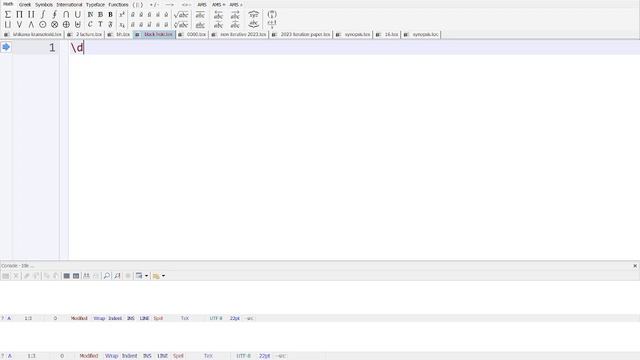This screenshot has height=360, width=640.
Task: Open 22pt font size selector in bottom status bar
Action: pyautogui.click(x=264, y=356)
